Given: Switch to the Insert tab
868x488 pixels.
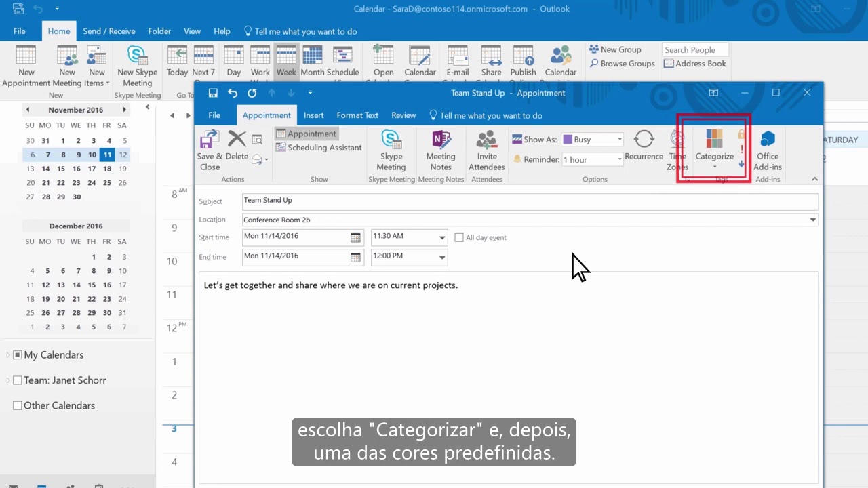Looking at the screenshot, I should tap(313, 115).
